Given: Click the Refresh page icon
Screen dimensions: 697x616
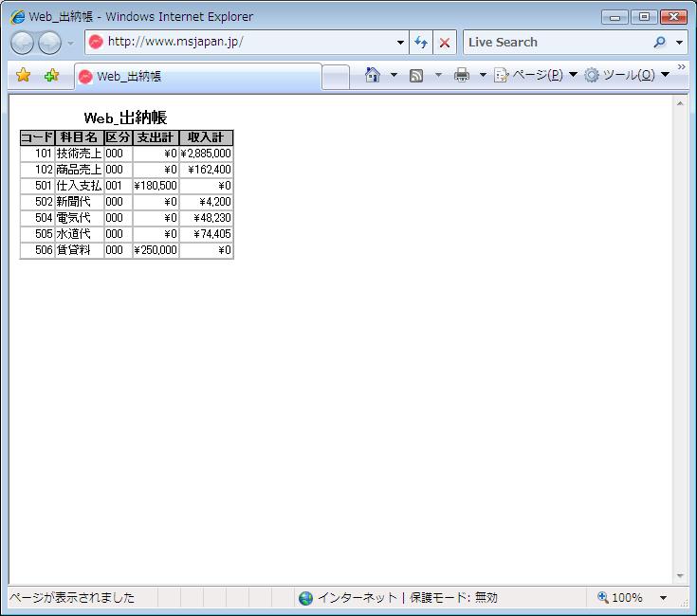Looking at the screenshot, I should tap(421, 43).
